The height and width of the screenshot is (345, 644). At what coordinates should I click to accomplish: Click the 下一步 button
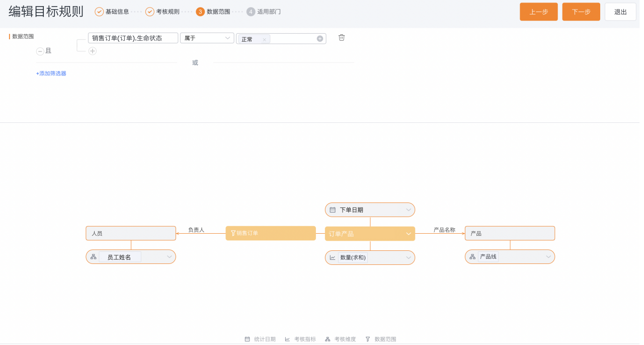tap(581, 12)
